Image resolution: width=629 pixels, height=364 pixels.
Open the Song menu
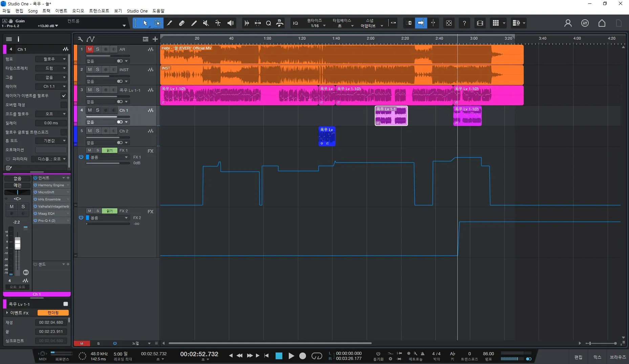(32, 11)
